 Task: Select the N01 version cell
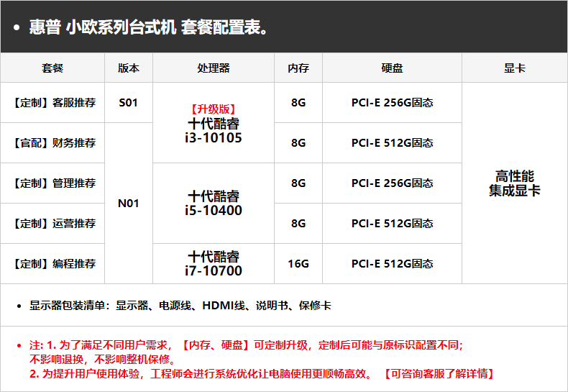pyautogui.click(x=129, y=204)
